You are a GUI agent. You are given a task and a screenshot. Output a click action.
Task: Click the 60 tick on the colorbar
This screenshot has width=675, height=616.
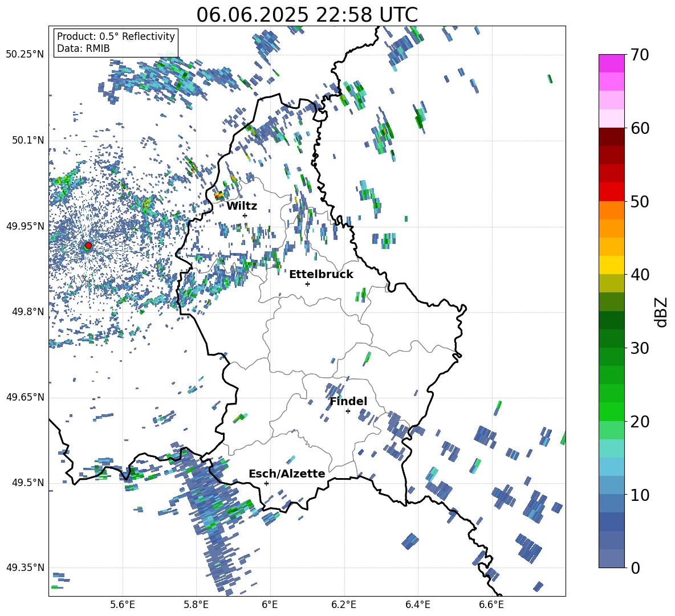pos(640,128)
